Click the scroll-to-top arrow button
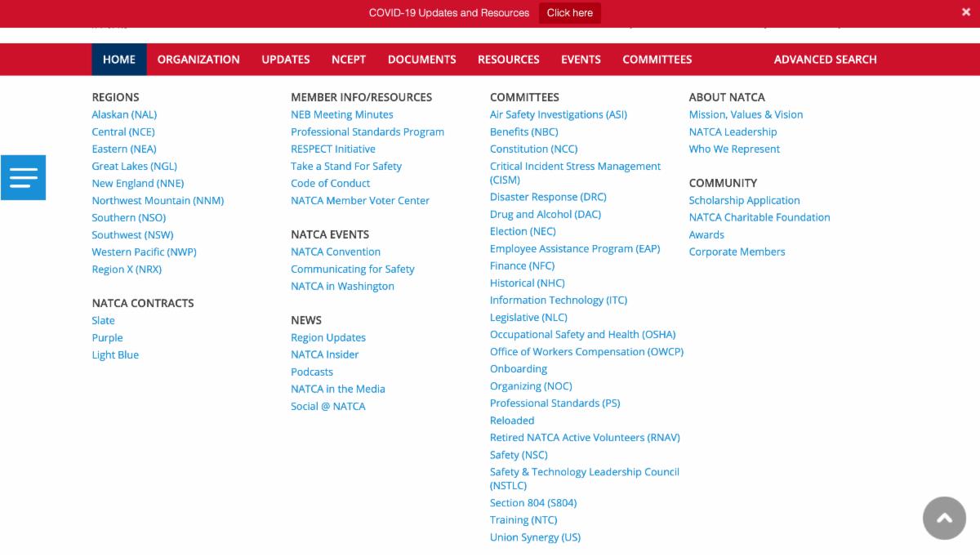The width and height of the screenshot is (980, 557). click(x=944, y=518)
